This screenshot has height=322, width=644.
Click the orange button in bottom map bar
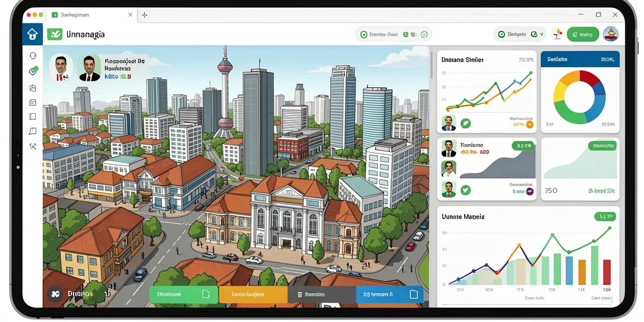(253, 294)
